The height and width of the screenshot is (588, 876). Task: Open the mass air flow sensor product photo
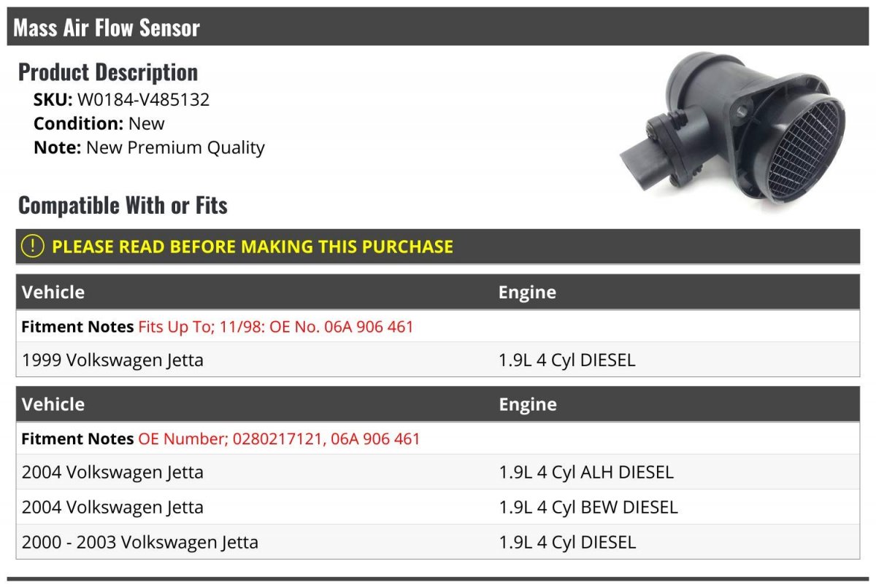coord(732,132)
